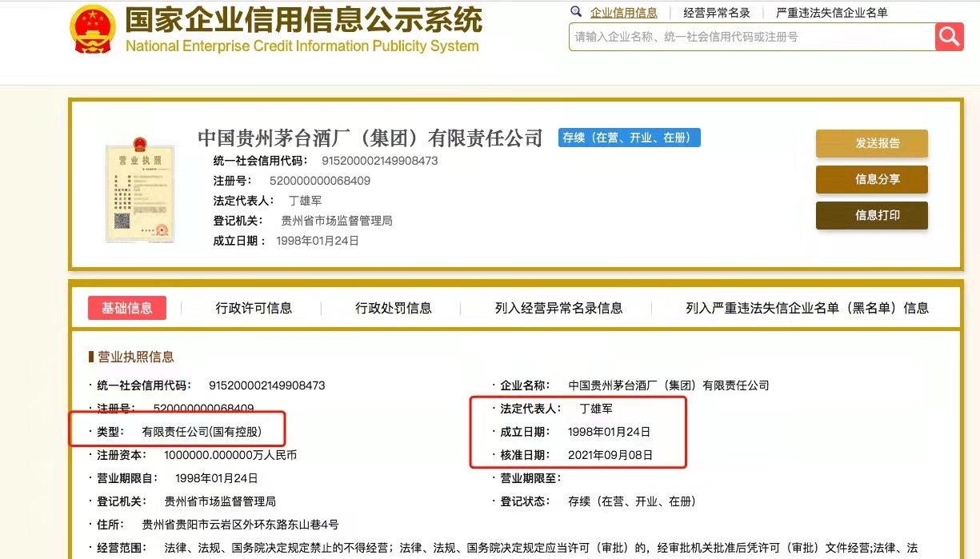Viewport: 980px width, 559px height.
Task: Click the 发送报告 button
Action: pyautogui.click(x=871, y=143)
